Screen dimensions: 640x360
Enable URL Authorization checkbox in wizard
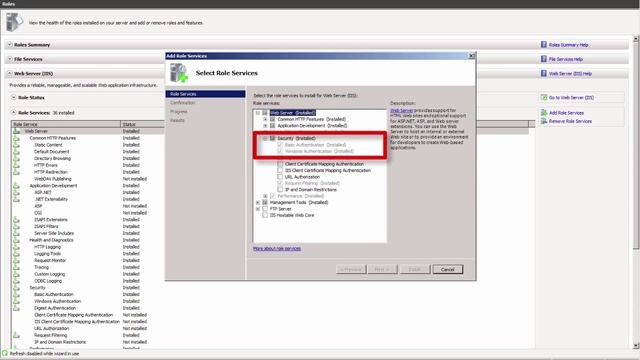[280, 177]
